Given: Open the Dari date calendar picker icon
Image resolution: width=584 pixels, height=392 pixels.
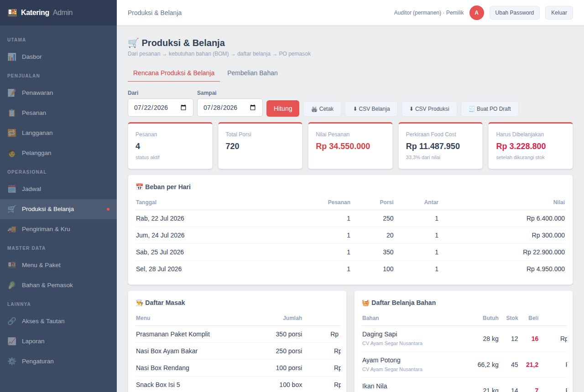Looking at the screenshot, I should (183, 108).
